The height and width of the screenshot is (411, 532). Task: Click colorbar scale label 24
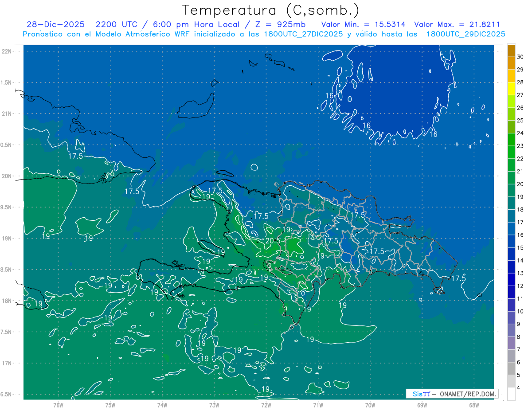(x=520, y=133)
